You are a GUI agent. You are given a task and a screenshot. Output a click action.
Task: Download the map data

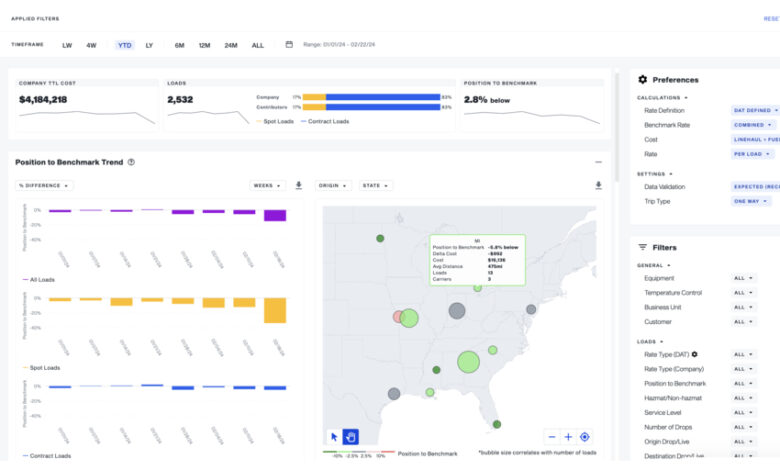[x=598, y=185]
